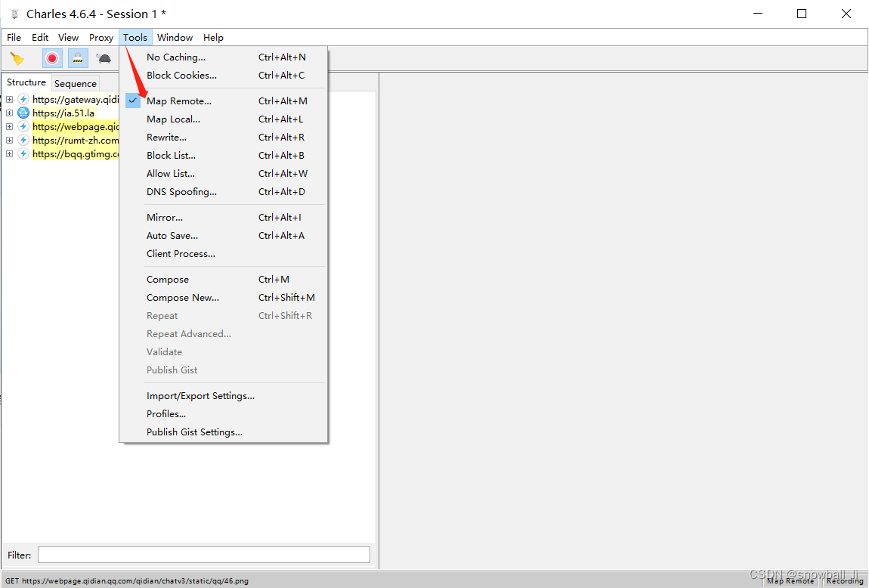Click the broom clear session icon
The width and height of the screenshot is (869, 588).
click(x=17, y=58)
